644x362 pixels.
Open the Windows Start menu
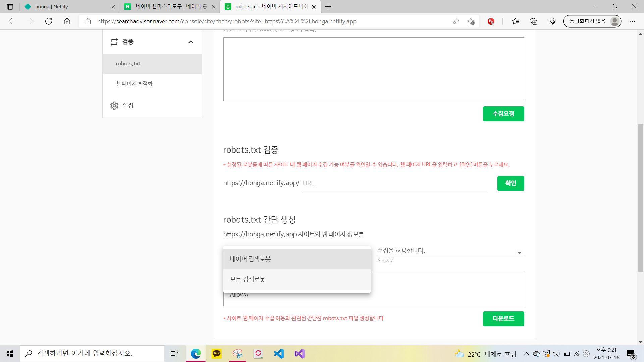tap(10, 354)
